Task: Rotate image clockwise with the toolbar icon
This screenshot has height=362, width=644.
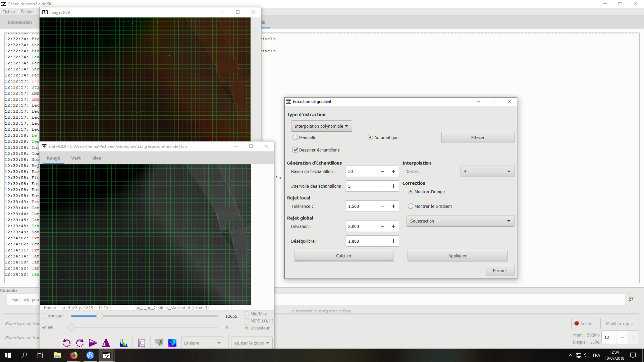Action: (x=80, y=343)
